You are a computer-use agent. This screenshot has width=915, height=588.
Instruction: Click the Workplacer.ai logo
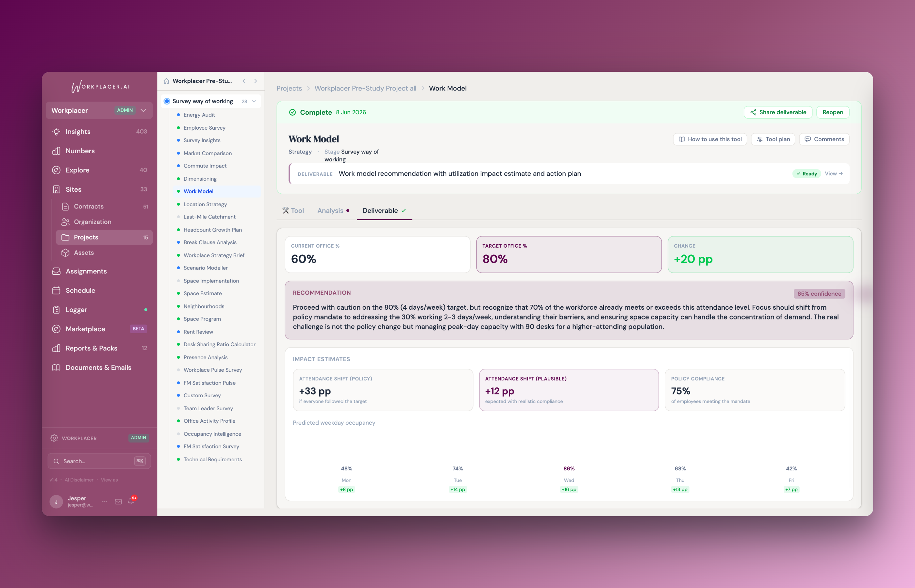100,87
